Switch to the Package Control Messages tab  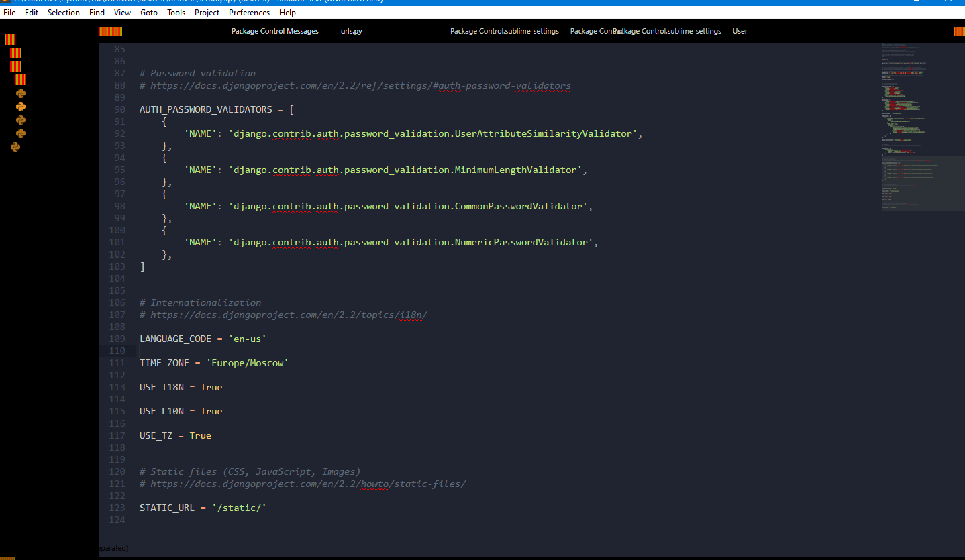point(274,31)
